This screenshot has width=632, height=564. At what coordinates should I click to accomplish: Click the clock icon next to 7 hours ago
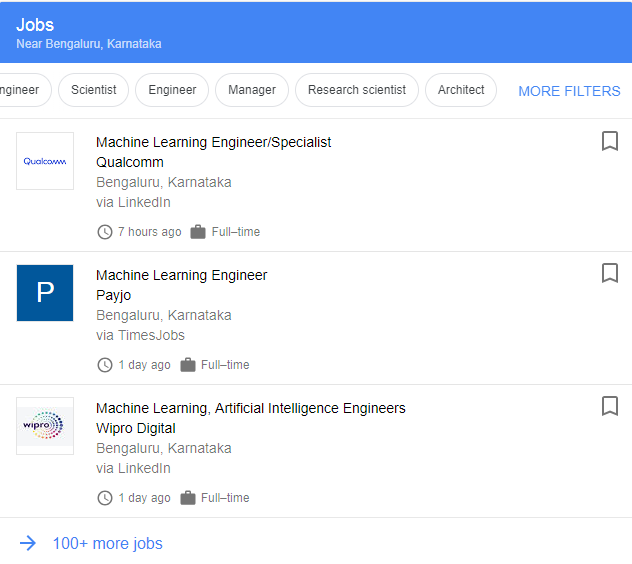[105, 232]
